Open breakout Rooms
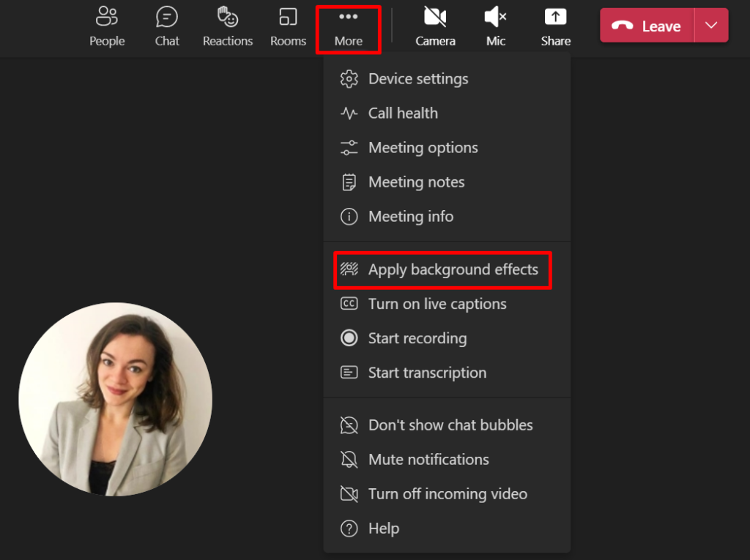This screenshot has height=560, width=750. [288, 27]
